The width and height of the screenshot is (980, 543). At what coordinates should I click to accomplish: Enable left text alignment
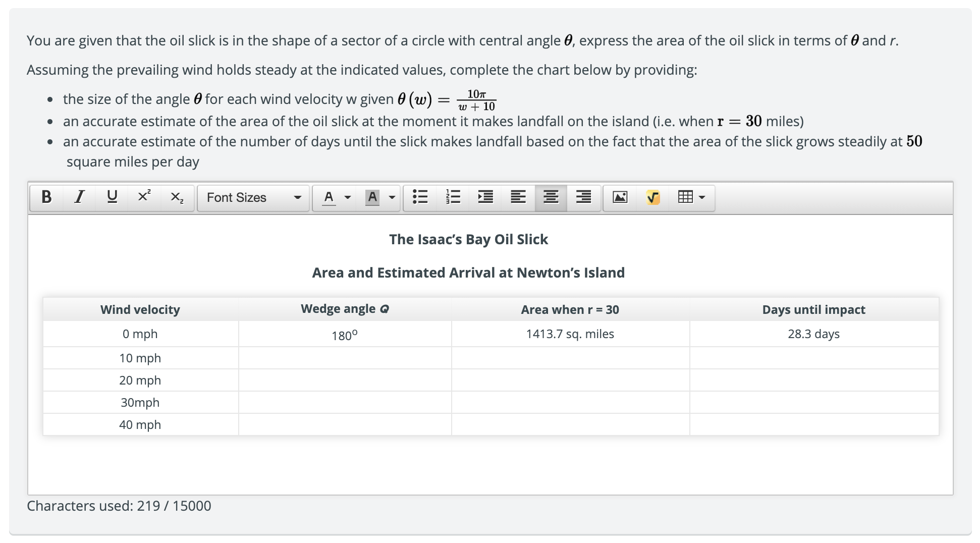(x=518, y=197)
